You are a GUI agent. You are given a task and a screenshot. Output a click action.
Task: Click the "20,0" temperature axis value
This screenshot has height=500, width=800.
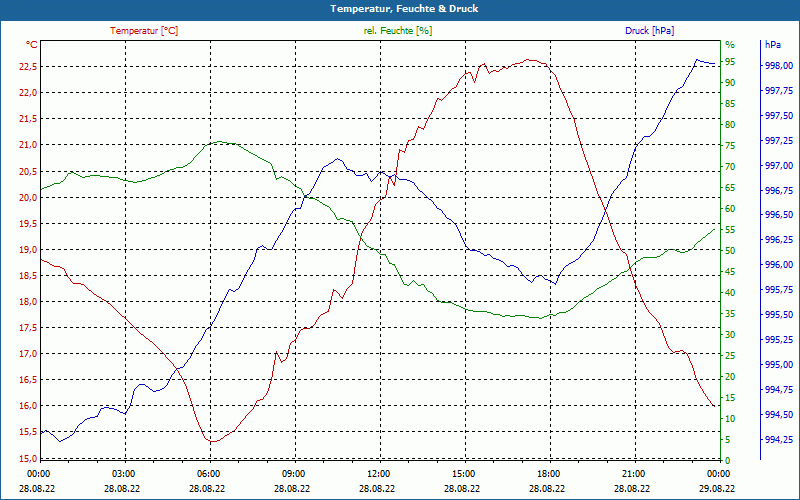28,197
